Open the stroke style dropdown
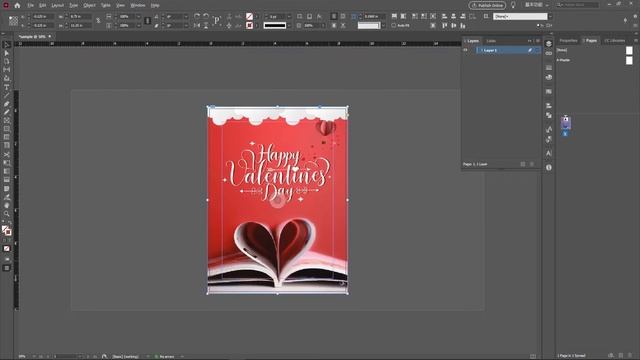This screenshot has width=640, height=360. pyautogui.click(x=289, y=25)
